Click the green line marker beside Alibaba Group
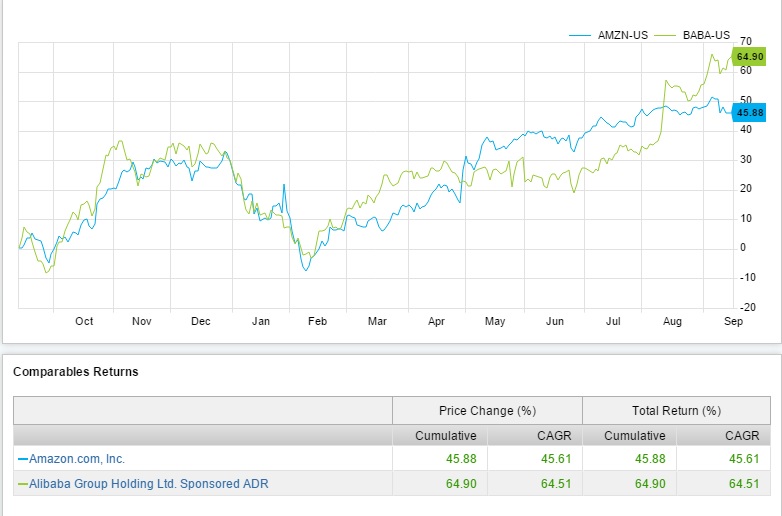The height and width of the screenshot is (516, 782). [23, 484]
